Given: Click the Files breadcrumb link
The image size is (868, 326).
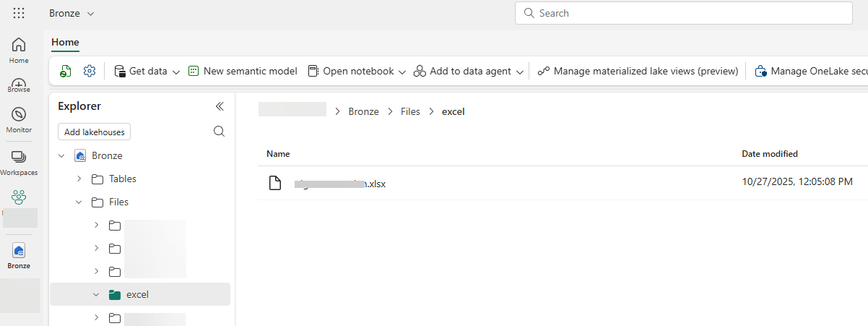Looking at the screenshot, I should tap(410, 111).
